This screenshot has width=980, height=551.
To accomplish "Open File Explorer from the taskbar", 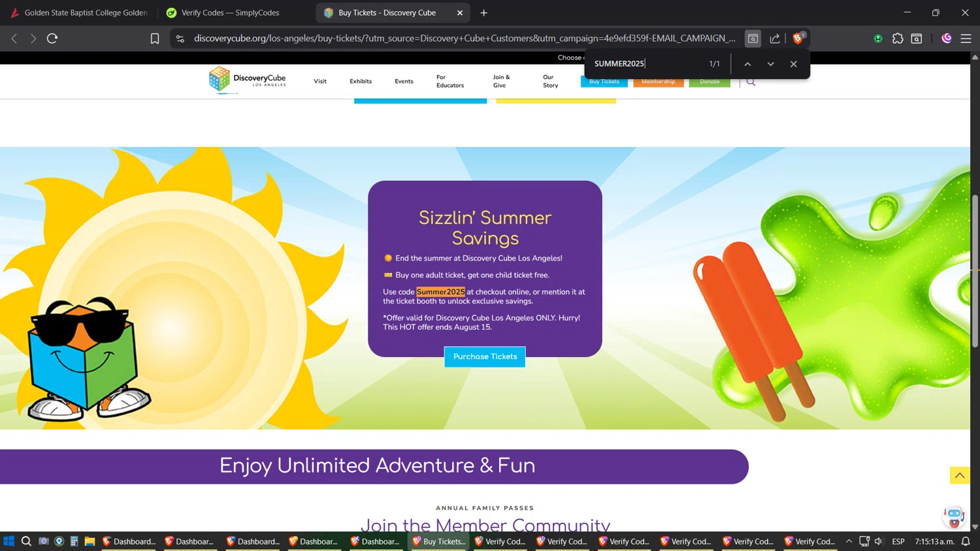I will point(90,541).
